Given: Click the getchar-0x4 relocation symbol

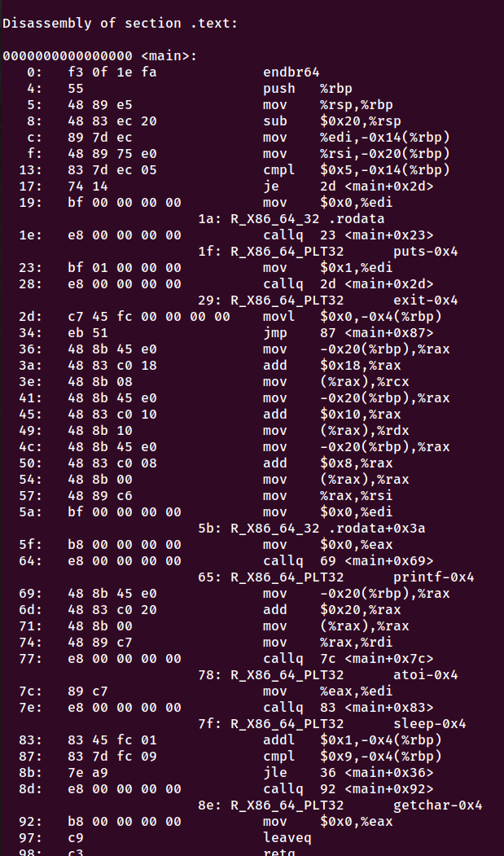Looking at the screenshot, I should (x=437, y=806).
